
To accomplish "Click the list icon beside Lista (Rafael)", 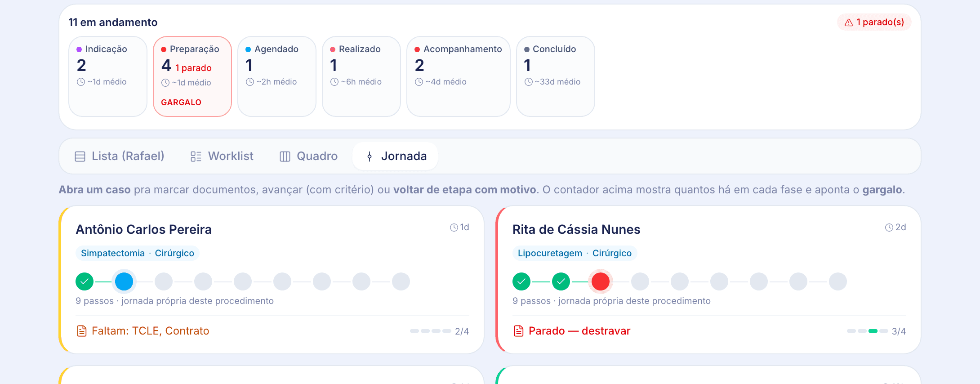I will [80, 156].
